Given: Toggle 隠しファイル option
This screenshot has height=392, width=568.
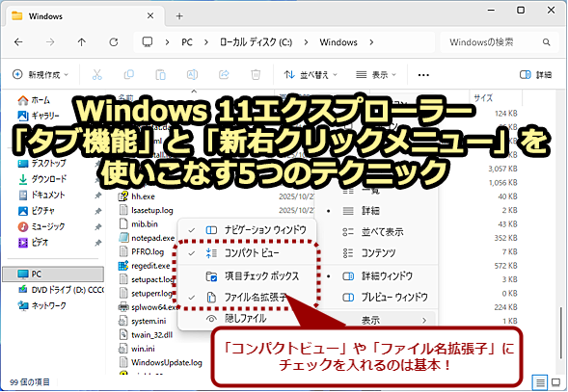Looking at the screenshot, I should [247, 319].
